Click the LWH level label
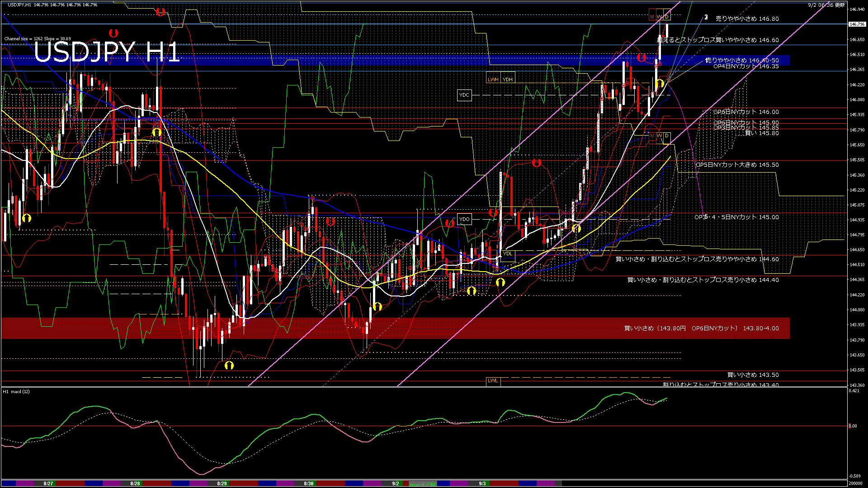The height and width of the screenshot is (488, 868). pos(493,80)
